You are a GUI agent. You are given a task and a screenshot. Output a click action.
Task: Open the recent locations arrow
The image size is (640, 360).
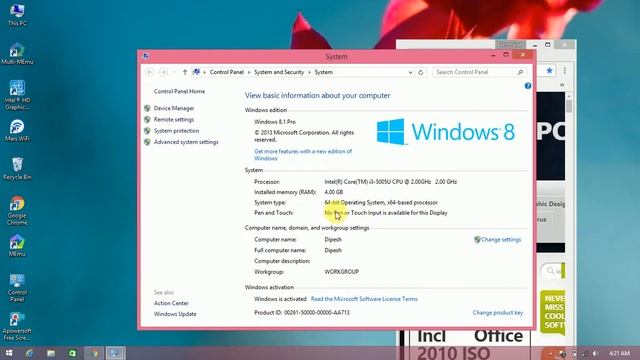174,72
